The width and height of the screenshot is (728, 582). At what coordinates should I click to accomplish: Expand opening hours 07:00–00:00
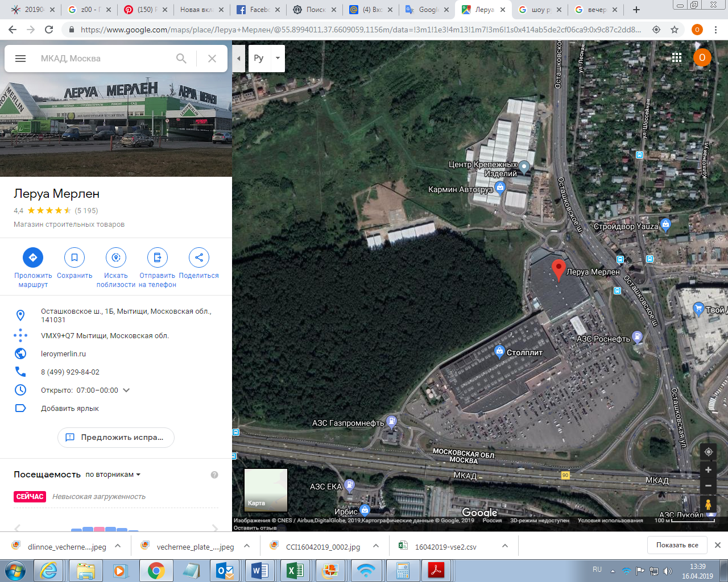tap(126, 390)
